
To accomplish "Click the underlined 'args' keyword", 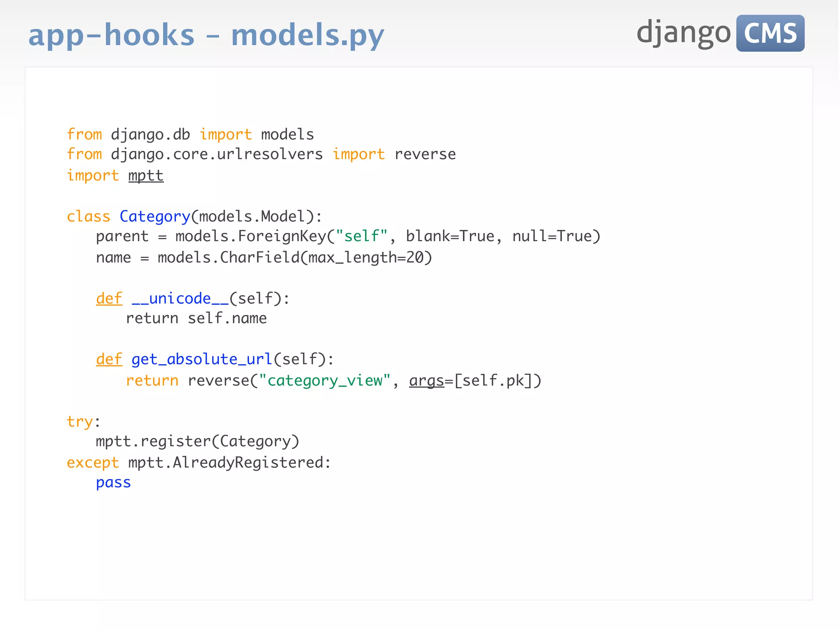I will 427,381.
